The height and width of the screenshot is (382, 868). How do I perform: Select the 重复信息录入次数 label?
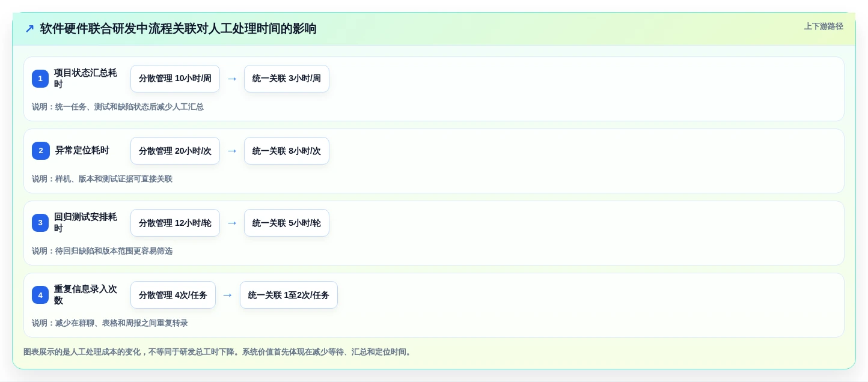85,295
